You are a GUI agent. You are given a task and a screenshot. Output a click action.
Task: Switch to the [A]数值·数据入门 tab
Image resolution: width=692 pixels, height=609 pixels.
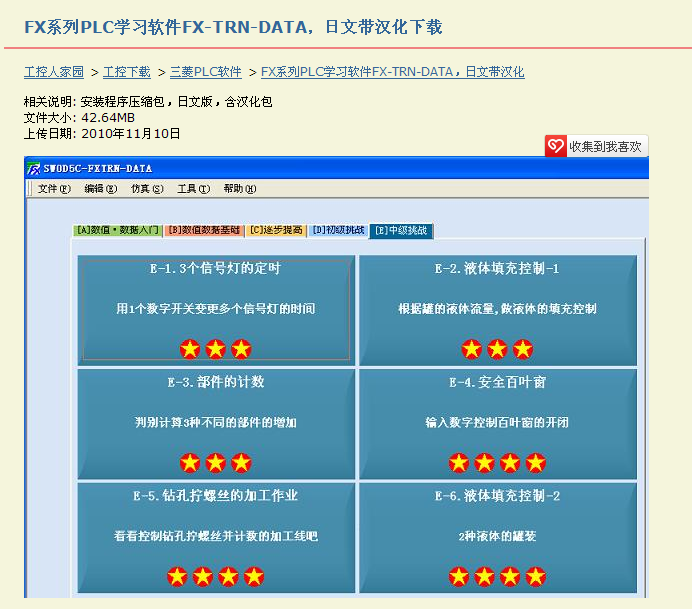click(117, 231)
